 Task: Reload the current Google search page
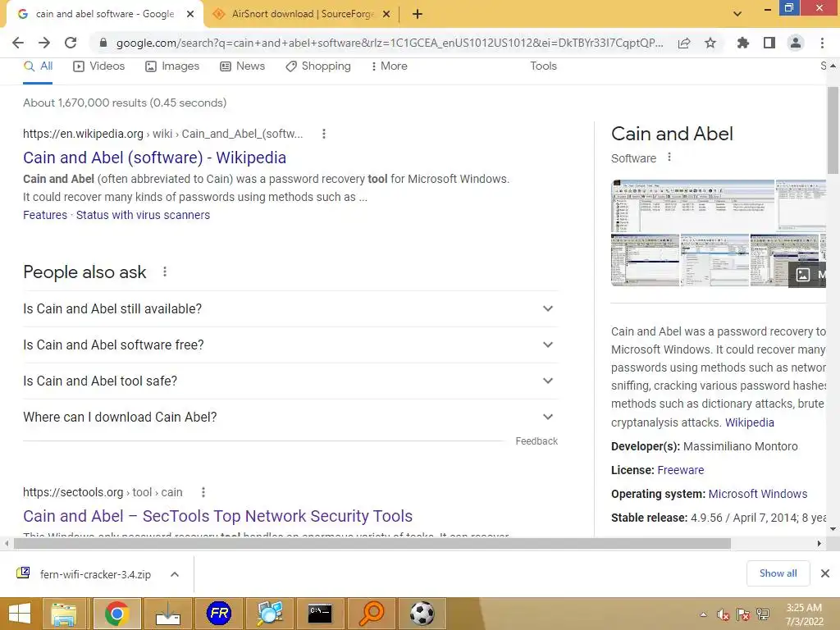click(71, 43)
